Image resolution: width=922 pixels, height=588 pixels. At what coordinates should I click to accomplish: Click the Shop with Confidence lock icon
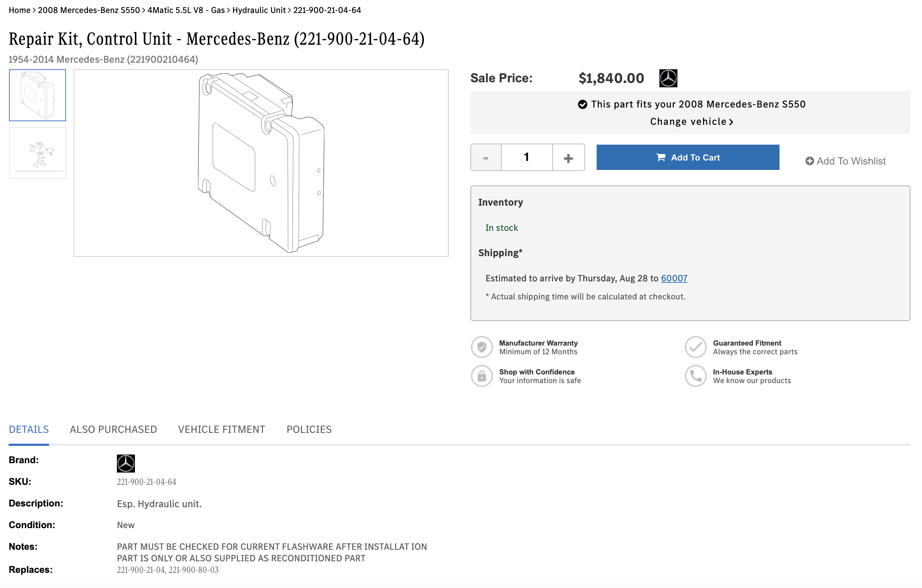(x=482, y=376)
